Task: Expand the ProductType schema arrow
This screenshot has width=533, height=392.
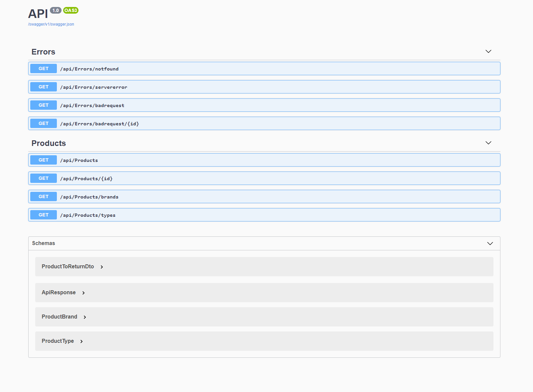Action: (81, 341)
